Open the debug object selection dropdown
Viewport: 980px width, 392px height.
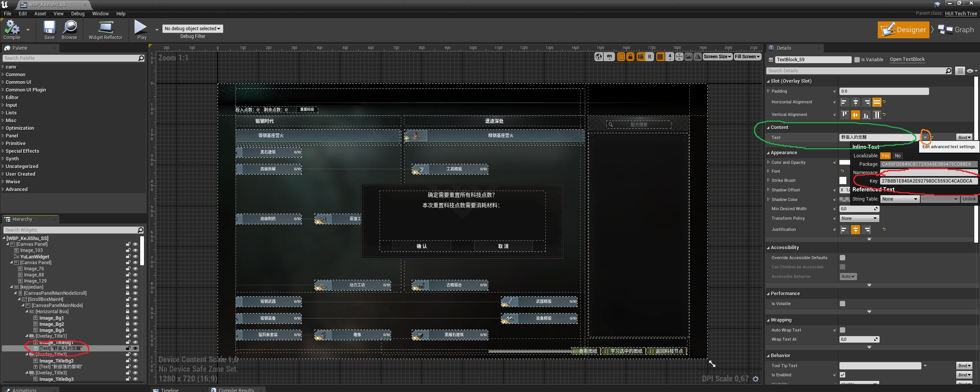192,29
